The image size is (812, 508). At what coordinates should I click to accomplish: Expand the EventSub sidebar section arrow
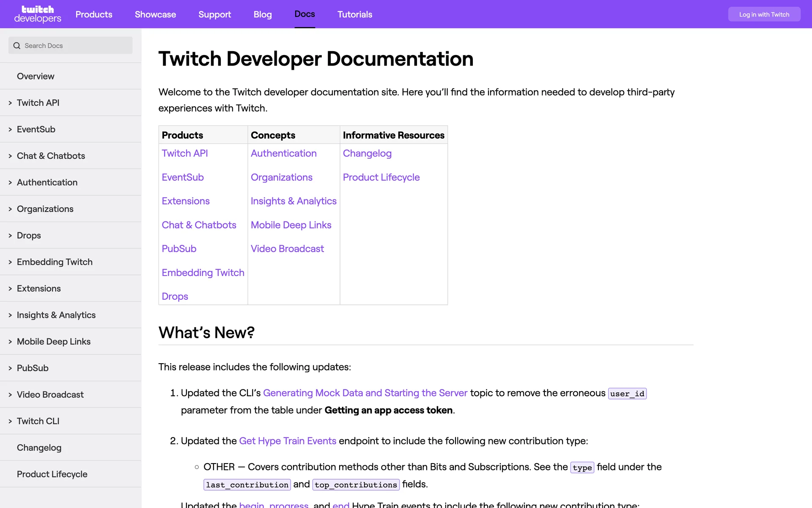(10, 130)
